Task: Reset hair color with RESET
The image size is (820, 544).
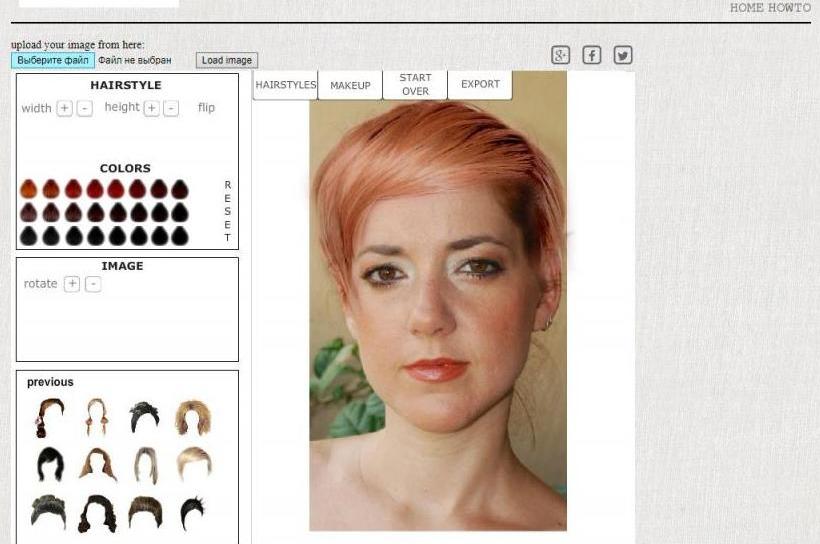Action: tap(227, 211)
